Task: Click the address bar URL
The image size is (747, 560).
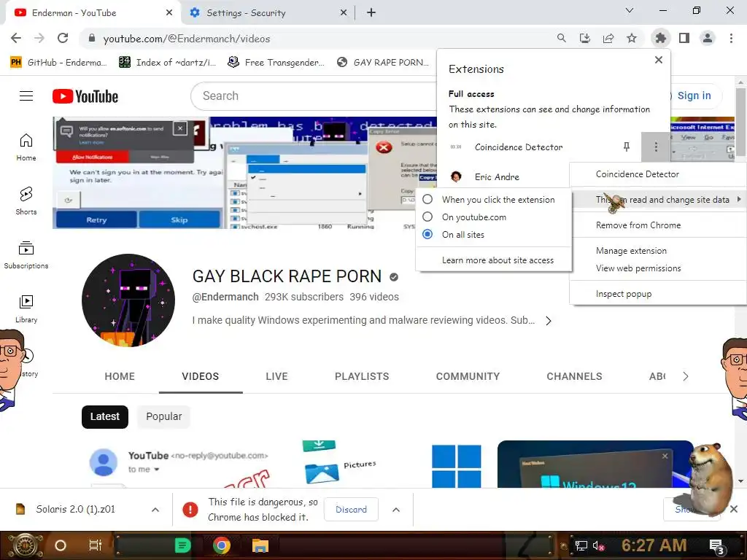Action: point(186,39)
